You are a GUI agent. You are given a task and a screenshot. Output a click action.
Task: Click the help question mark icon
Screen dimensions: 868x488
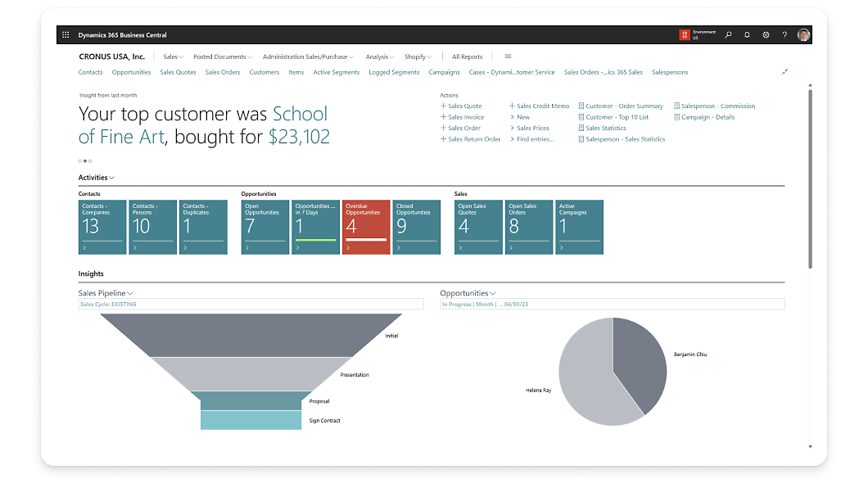(784, 35)
